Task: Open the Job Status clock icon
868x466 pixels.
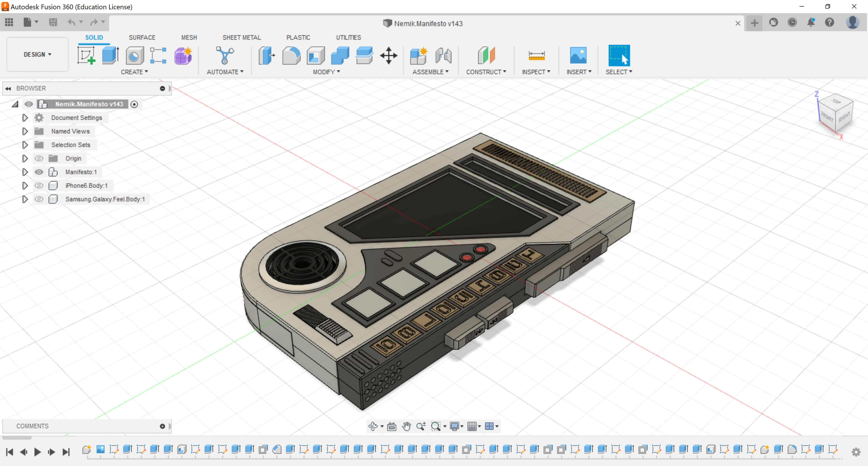Action: 792,23
